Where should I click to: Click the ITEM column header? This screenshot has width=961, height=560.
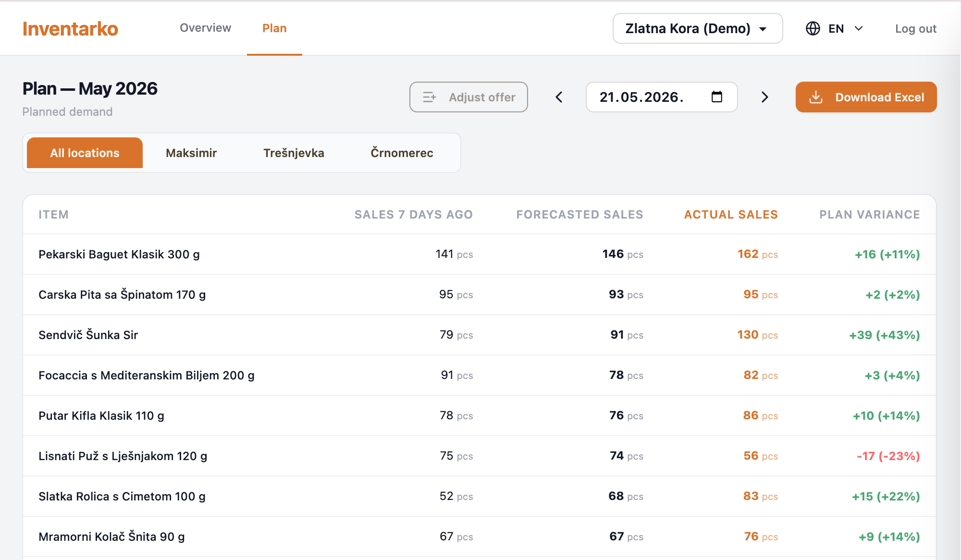pyautogui.click(x=53, y=214)
